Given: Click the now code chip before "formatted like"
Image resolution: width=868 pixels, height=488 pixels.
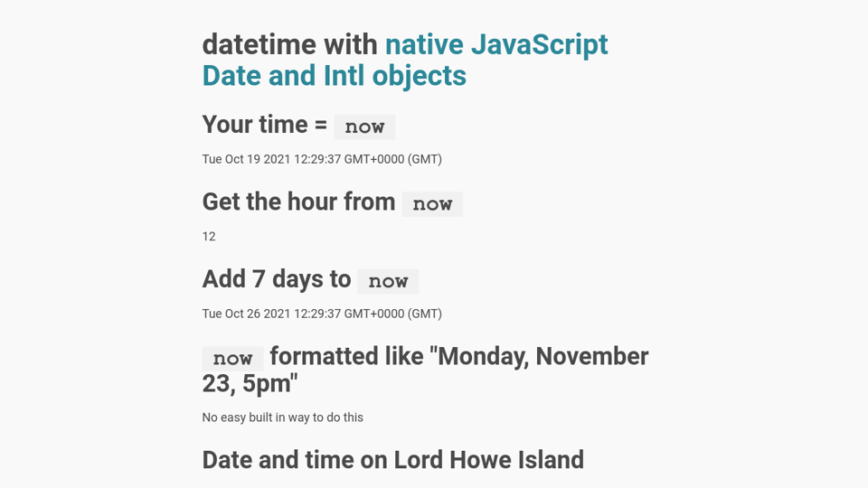Looking at the screenshot, I should pyautogui.click(x=232, y=359).
